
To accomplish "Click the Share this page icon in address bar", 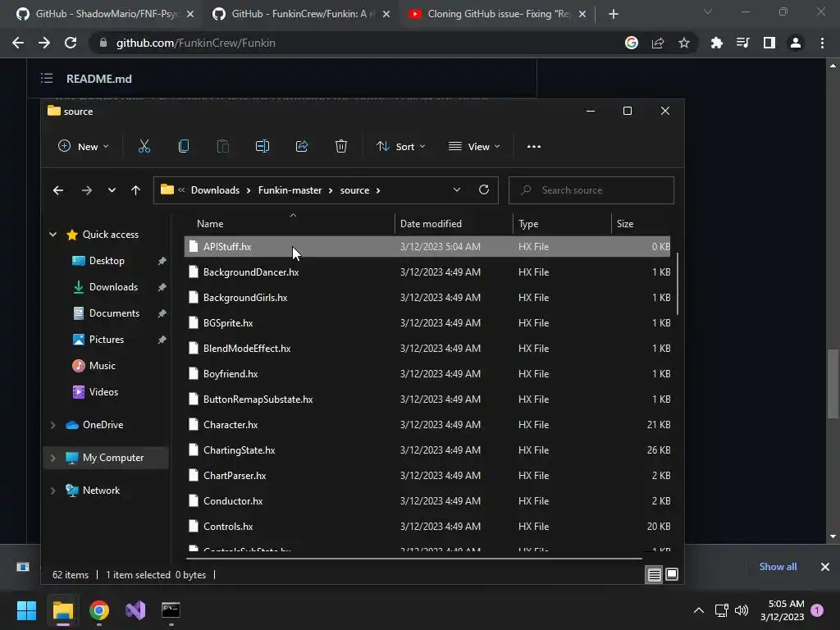I will tap(658, 43).
